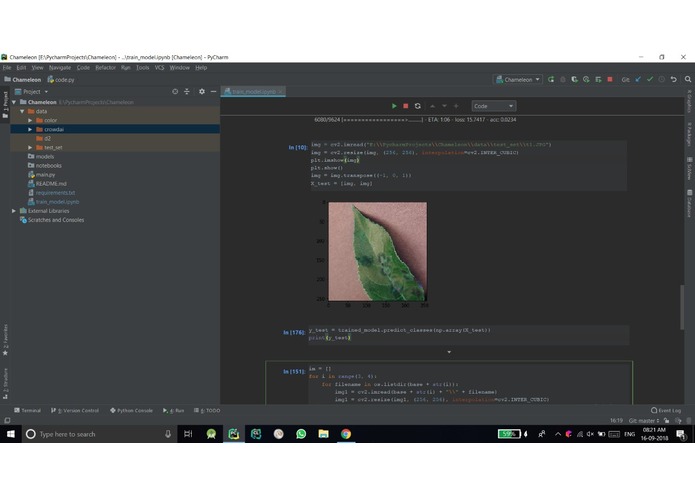Click the taskbar search box
Screen dimensions: 695x494
[x=98, y=434]
